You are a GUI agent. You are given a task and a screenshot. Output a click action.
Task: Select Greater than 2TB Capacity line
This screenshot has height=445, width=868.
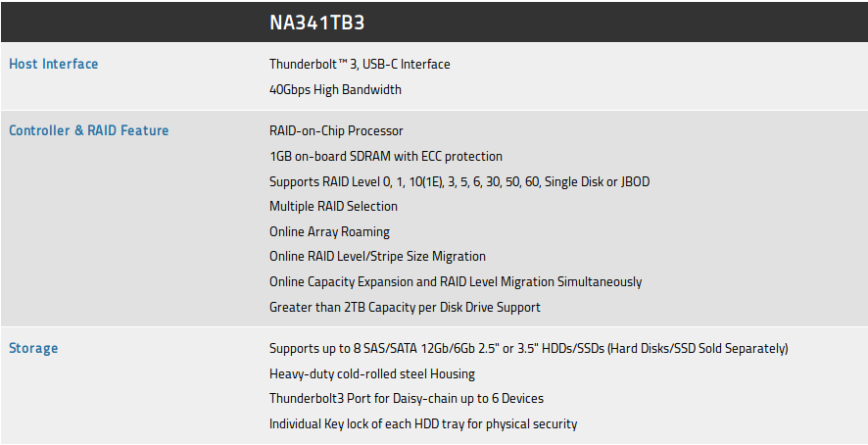(x=405, y=307)
